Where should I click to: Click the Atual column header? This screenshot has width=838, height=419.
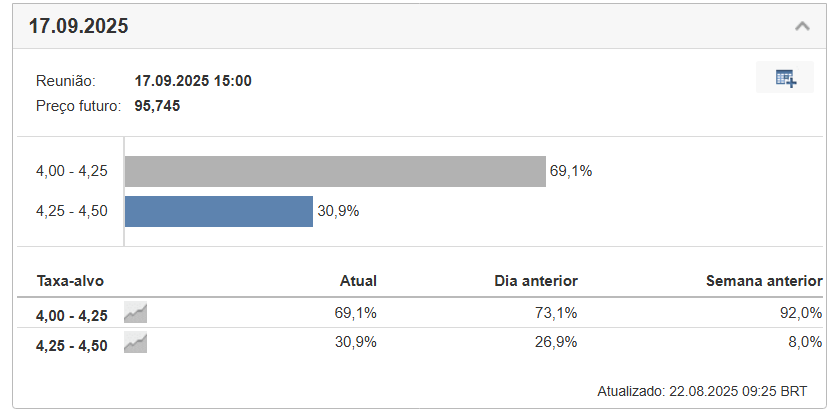358,281
